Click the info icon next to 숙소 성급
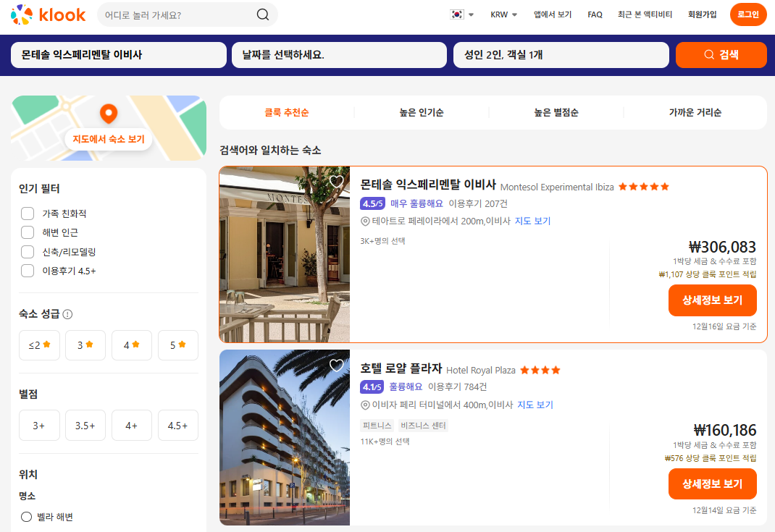The width and height of the screenshot is (775, 532). click(67, 314)
